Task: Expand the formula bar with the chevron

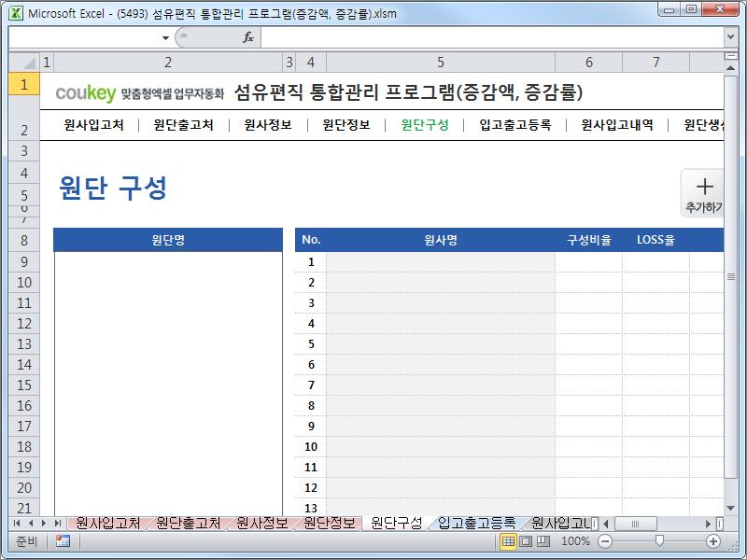Action: [730, 36]
